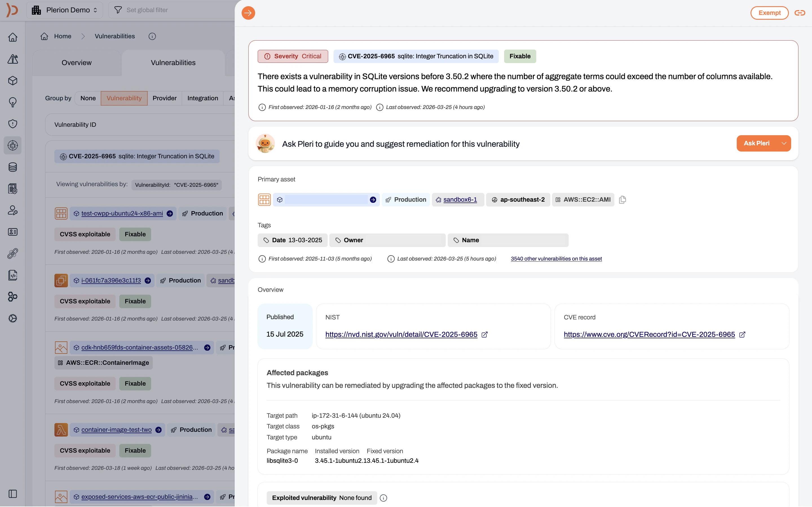The image size is (812, 507).
Task: Select the vulnerabilities bug-scope icon
Action: click(x=12, y=145)
